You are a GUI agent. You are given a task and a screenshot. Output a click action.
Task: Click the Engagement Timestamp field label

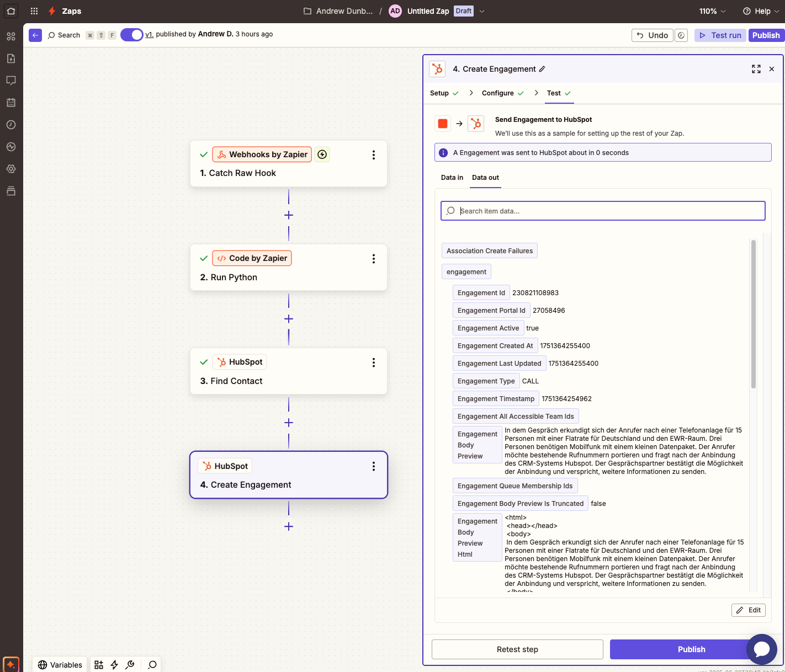click(496, 399)
